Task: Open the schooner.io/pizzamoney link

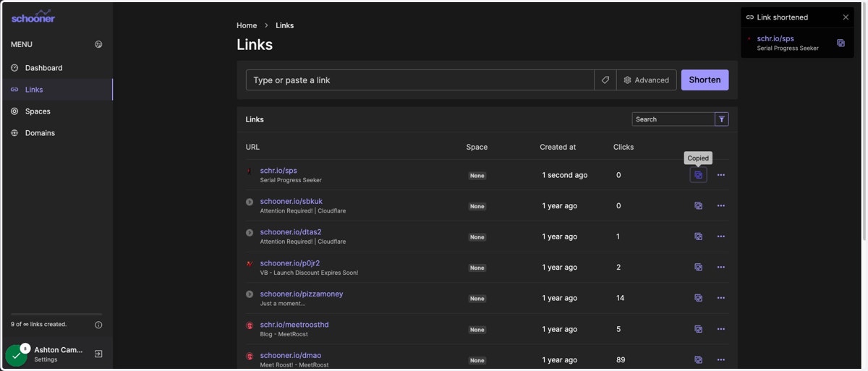Action: (x=302, y=294)
